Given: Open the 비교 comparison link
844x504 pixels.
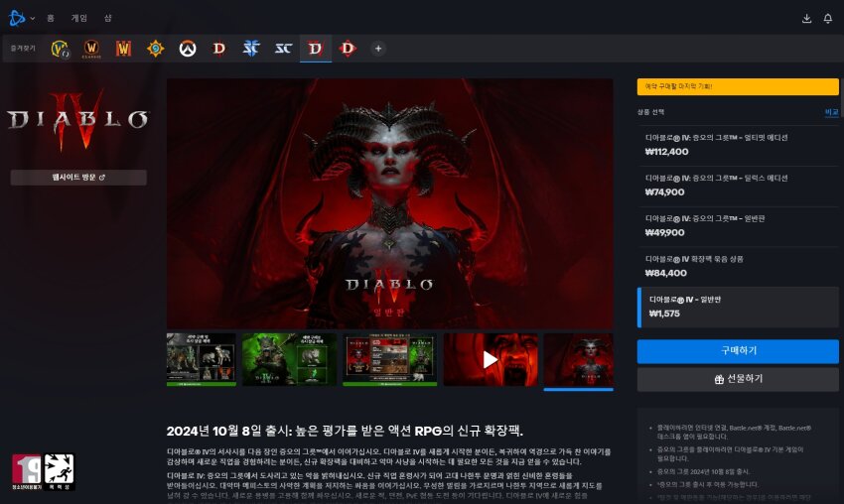Looking at the screenshot, I should coord(832,112).
